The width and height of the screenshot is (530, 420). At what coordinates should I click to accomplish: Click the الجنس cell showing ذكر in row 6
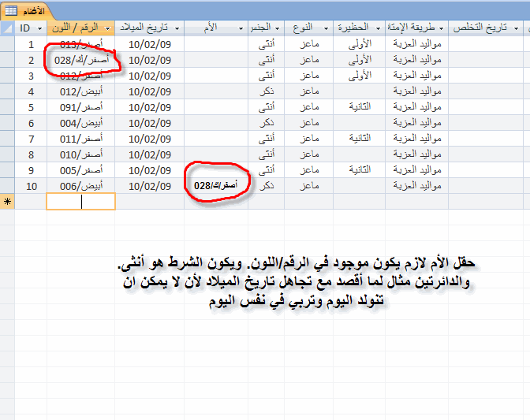click(x=267, y=123)
